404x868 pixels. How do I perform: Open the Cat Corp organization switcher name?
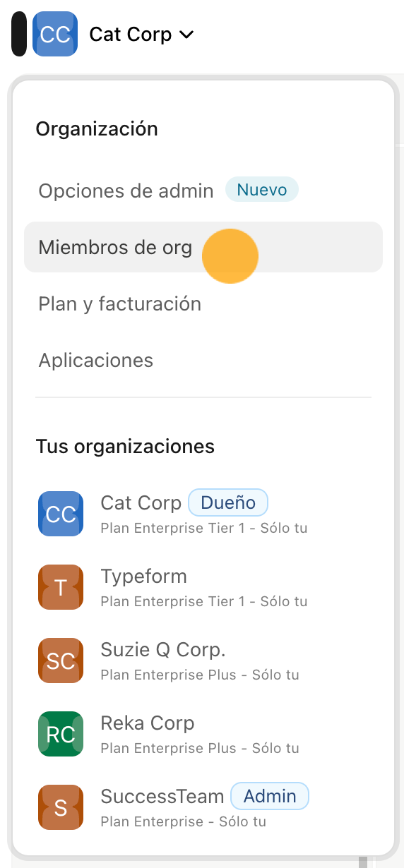pyautogui.click(x=131, y=34)
